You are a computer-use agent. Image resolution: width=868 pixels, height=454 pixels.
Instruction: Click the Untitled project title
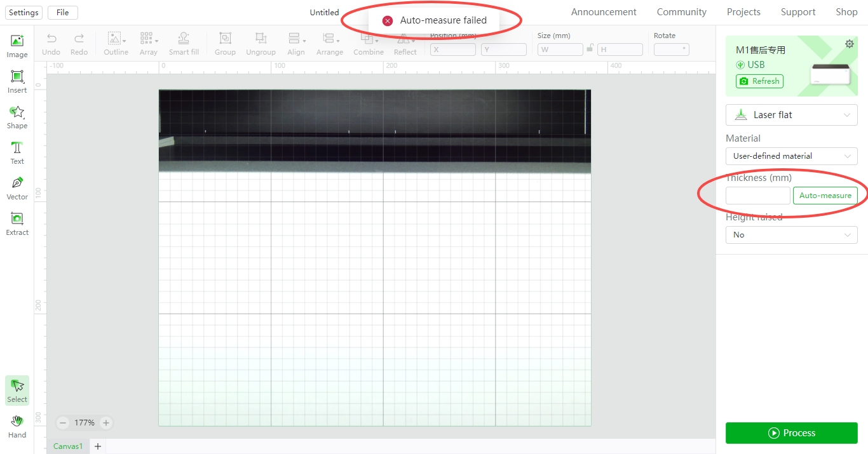325,13
